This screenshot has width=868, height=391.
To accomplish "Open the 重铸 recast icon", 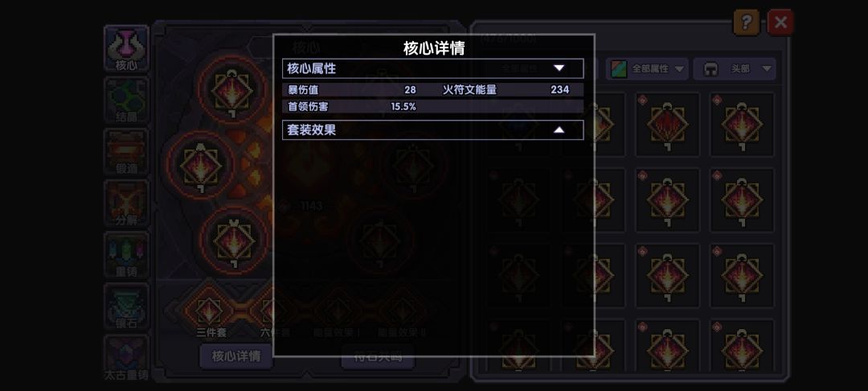I will (126, 255).
